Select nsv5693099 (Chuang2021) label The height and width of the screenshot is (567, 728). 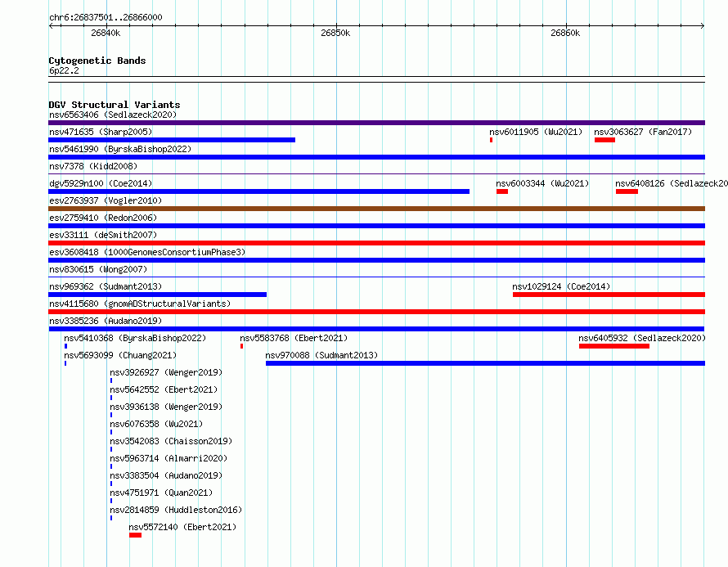(120, 355)
